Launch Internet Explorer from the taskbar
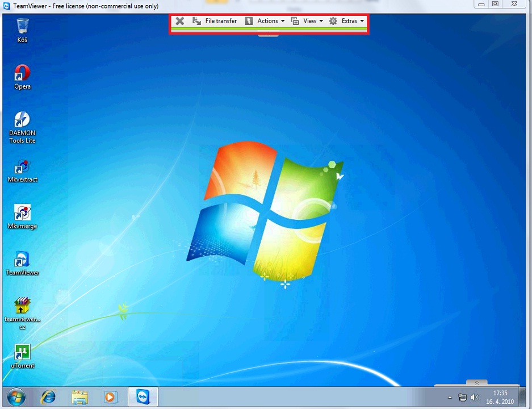Screen dimensions: 532x409 coord(48,397)
